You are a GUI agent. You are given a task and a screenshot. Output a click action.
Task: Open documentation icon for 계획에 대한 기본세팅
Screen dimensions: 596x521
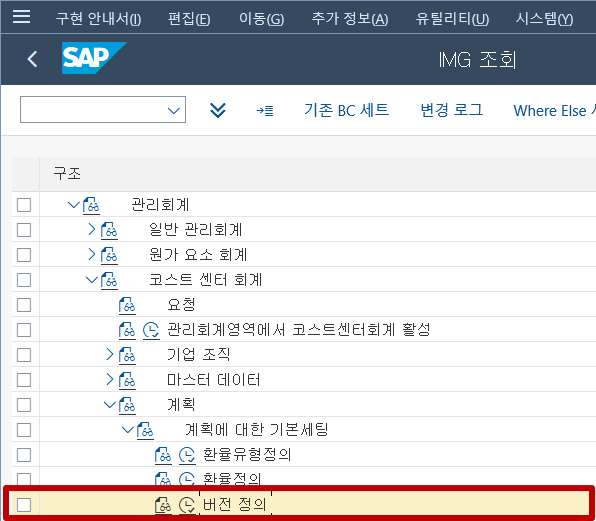[145, 430]
